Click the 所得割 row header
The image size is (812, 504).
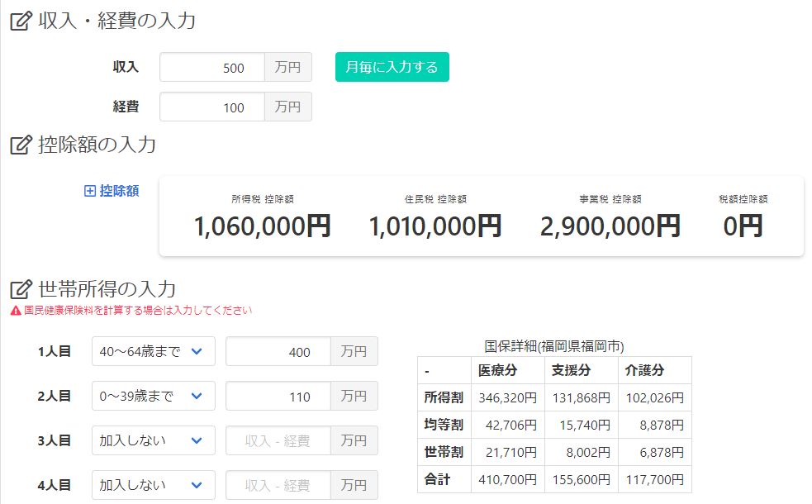[444, 397]
